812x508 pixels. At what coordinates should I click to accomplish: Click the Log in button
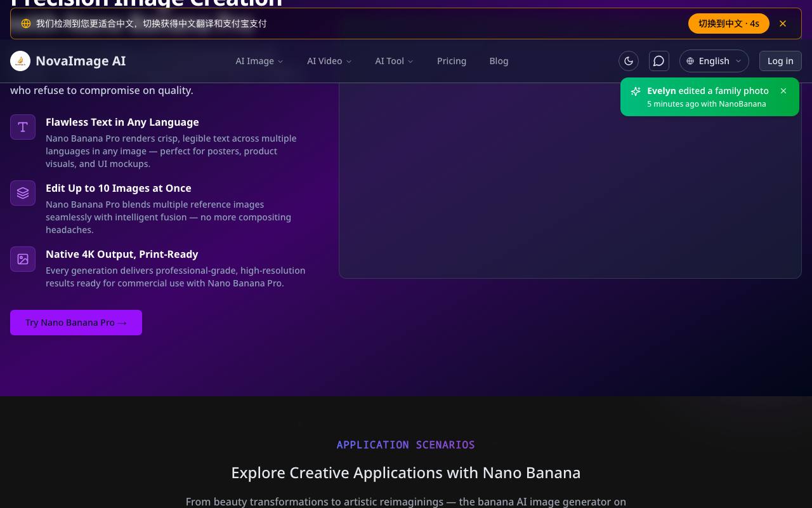tap(780, 61)
